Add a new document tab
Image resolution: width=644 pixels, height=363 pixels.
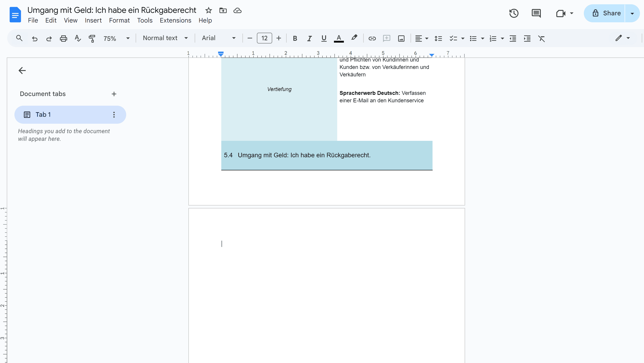[114, 94]
